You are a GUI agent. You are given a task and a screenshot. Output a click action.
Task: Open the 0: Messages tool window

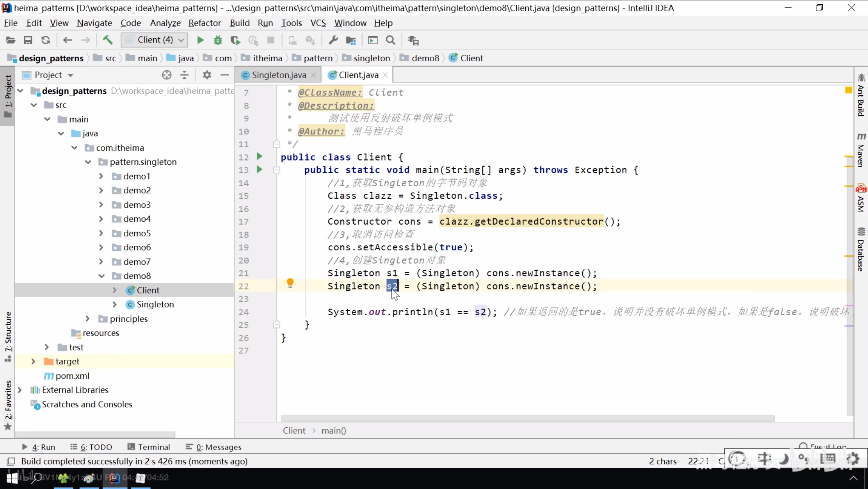213,447
